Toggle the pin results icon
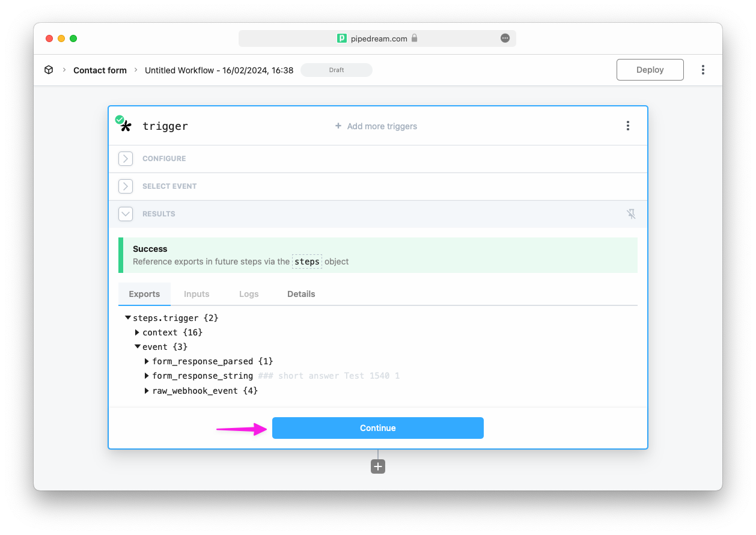The image size is (756, 535). click(x=631, y=214)
